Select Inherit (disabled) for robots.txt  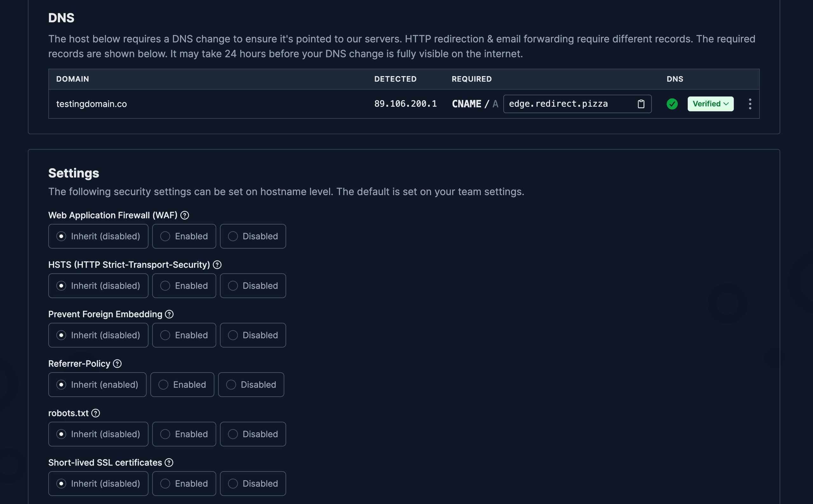(98, 434)
